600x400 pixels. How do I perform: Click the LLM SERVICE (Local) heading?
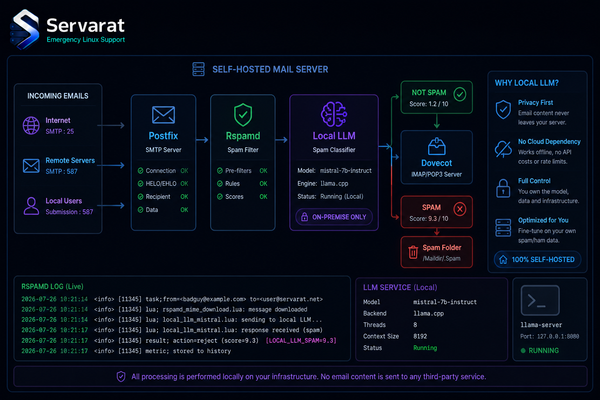coord(400,287)
